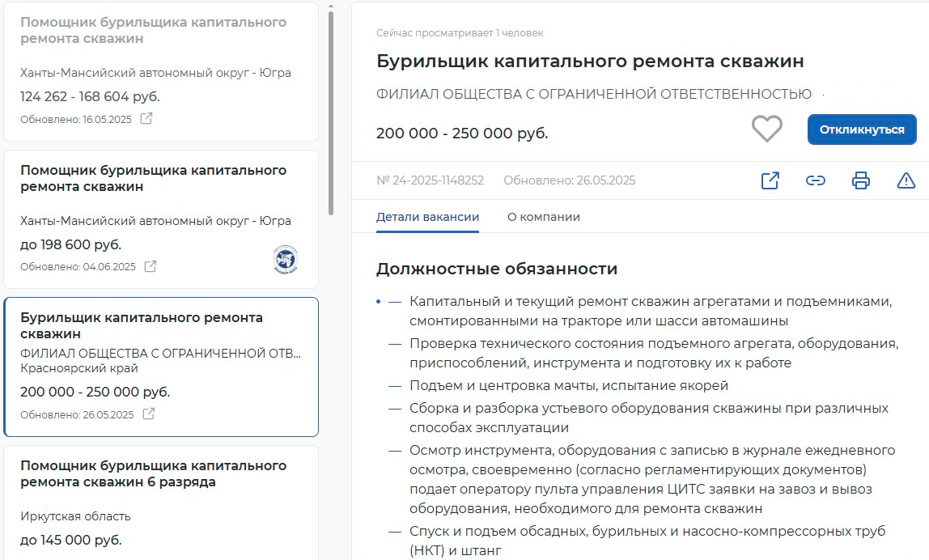Viewport: 929px width, 560px height.
Task: Click the vacancy list scrollbar
Action: point(331,112)
